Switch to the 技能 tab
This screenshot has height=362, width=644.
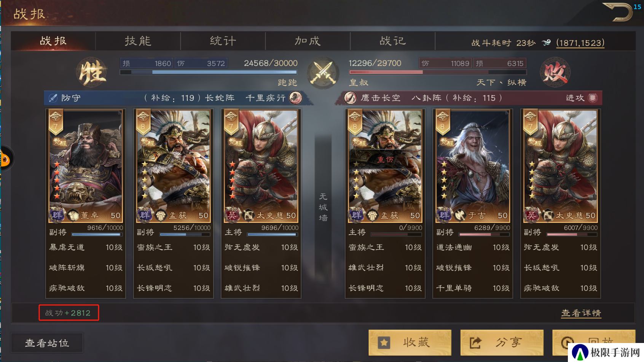coord(138,41)
